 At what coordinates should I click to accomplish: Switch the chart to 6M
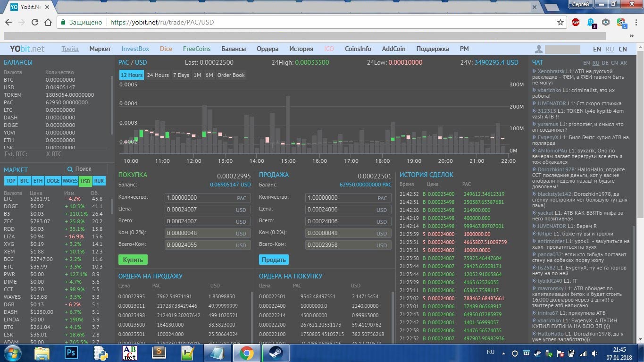tap(209, 75)
